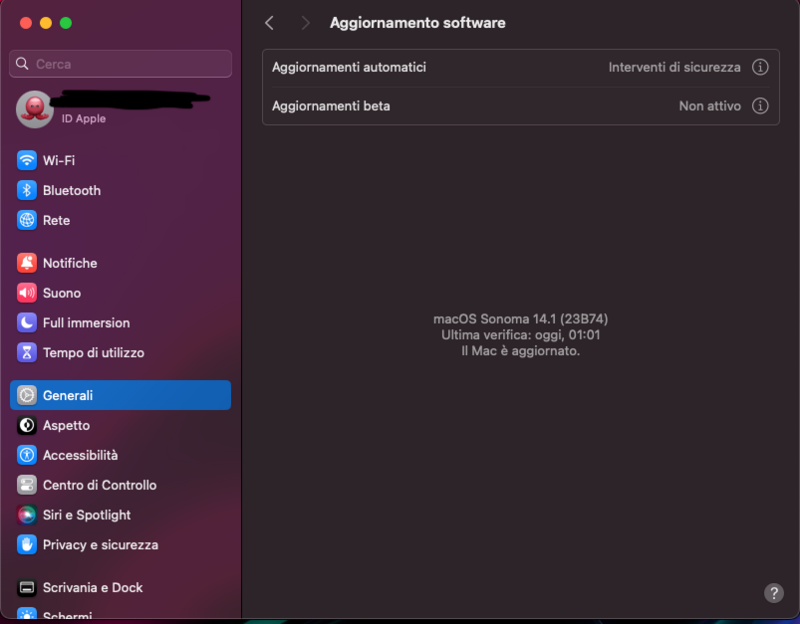Open the Scrivania e Dock label
This screenshot has width=800, height=624.
point(93,587)
